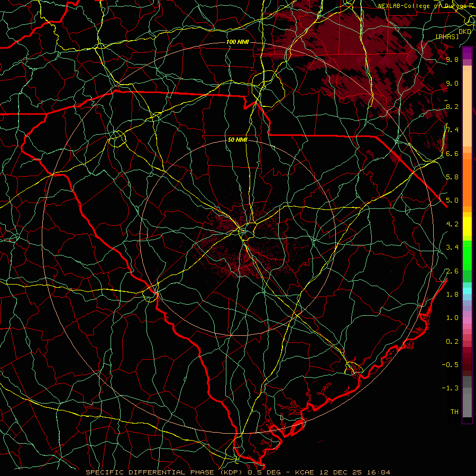
Task: Click the DKD unit label above the scale
Action: click(465, 32)
